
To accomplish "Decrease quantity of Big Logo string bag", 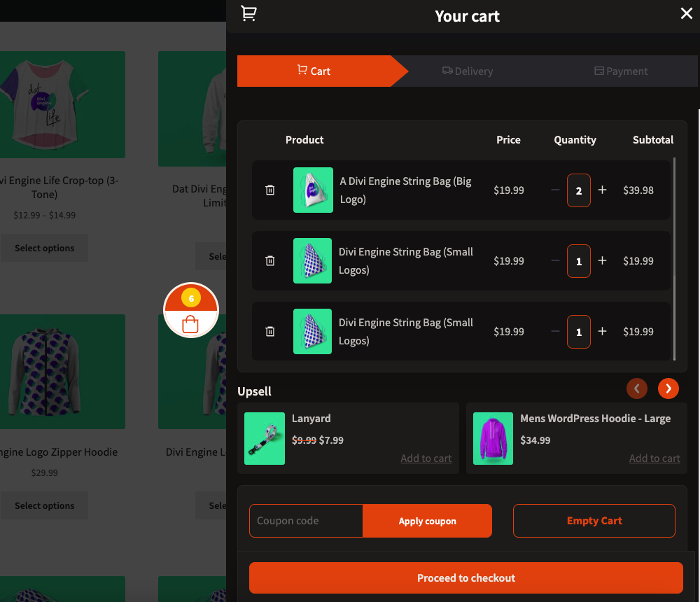I will 555,190.
